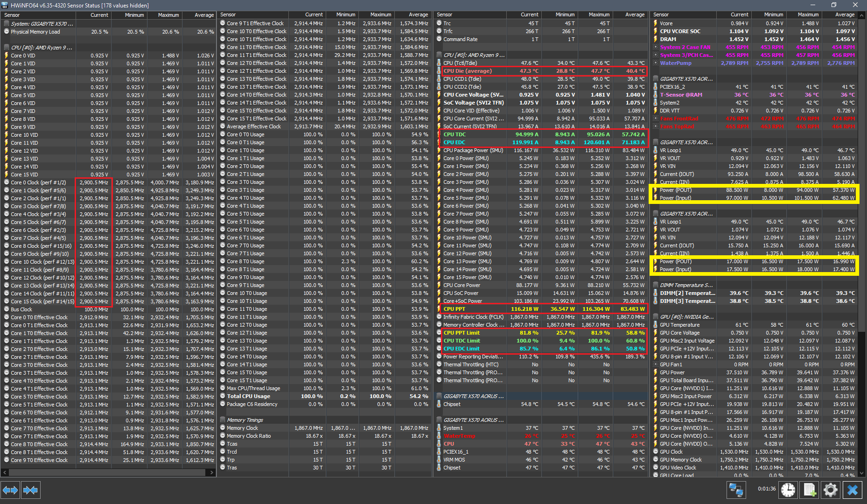Viewport: 867px width, 504px height.
Task: Select the Power Reporting Deviation row
Action: (541, 357)
